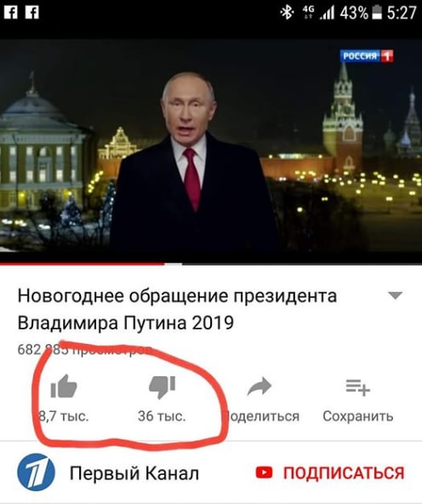This screenshot has width=422, height=504.
Task: Click the Поделиться label
Action: point(261,416)
